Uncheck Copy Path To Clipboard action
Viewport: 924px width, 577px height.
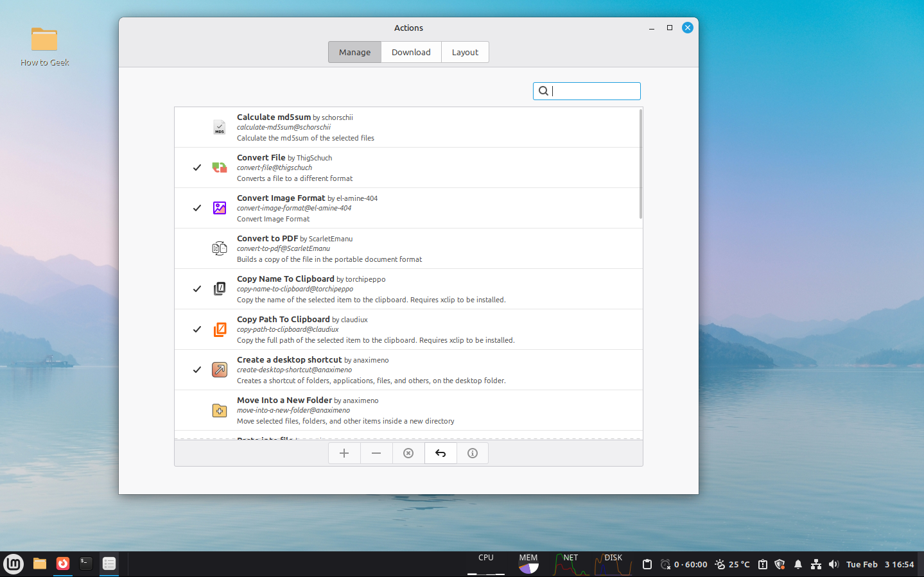click(x=197, y=329)
